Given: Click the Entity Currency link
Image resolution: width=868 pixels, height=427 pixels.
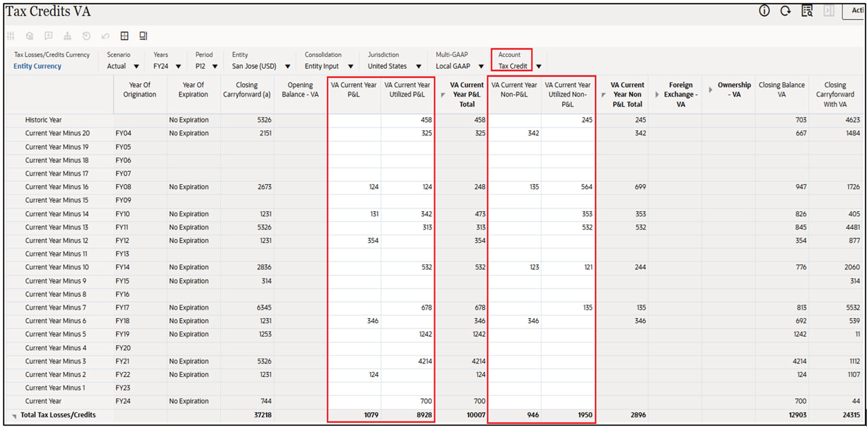Looking at the screenshot, I should (37, 66).
